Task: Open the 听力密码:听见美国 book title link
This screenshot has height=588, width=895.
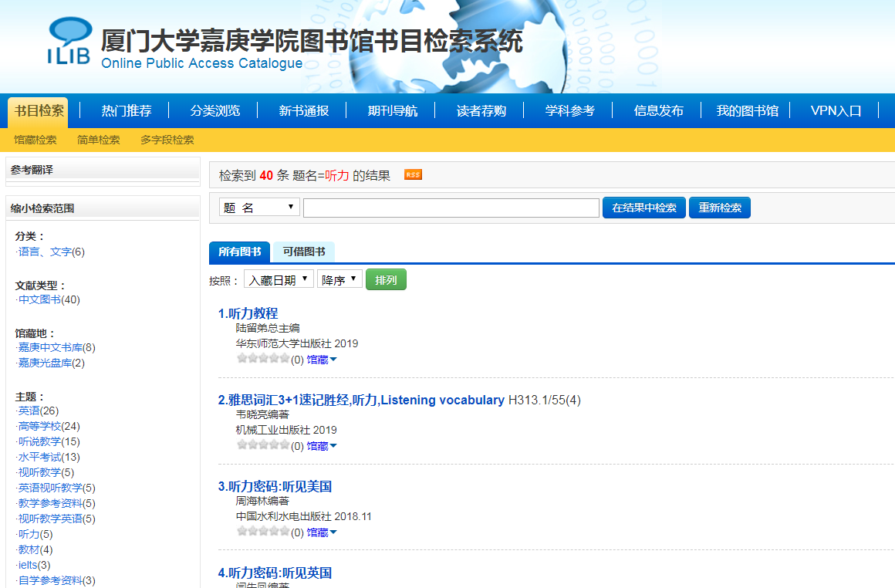Action: pyautogui.click(x=275, y=486)
